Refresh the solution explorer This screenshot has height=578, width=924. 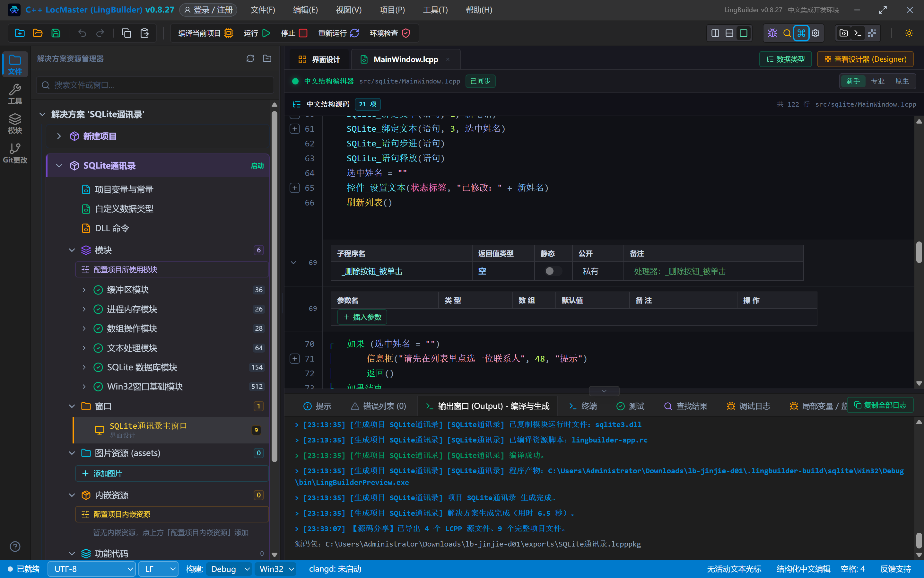coord(250,58)
